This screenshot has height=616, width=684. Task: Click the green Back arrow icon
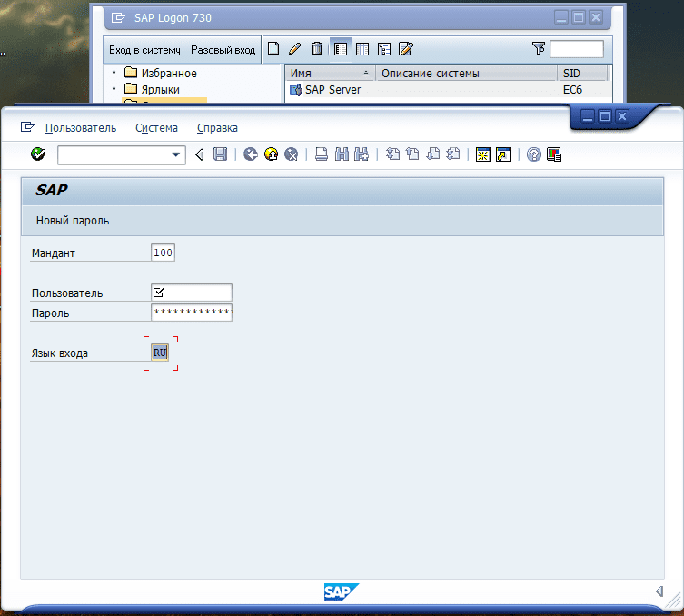pos(251,154)
